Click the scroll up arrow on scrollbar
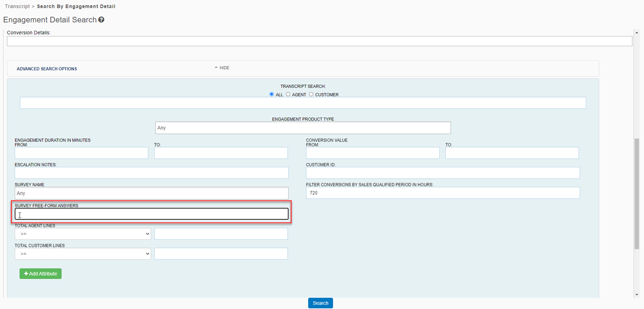Screen dimensions: 644x309 click(x=637, y=33)
